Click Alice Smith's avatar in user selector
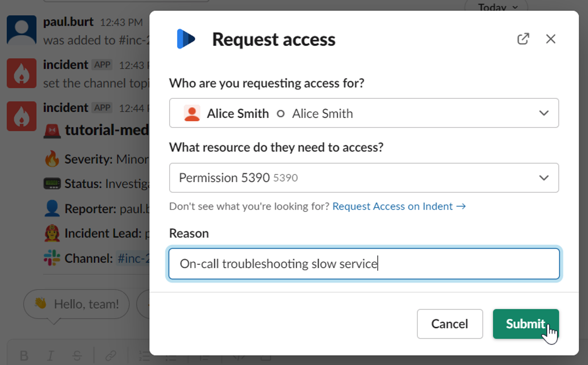This screenshot has width=588, height=365. (x=192, y=113)
